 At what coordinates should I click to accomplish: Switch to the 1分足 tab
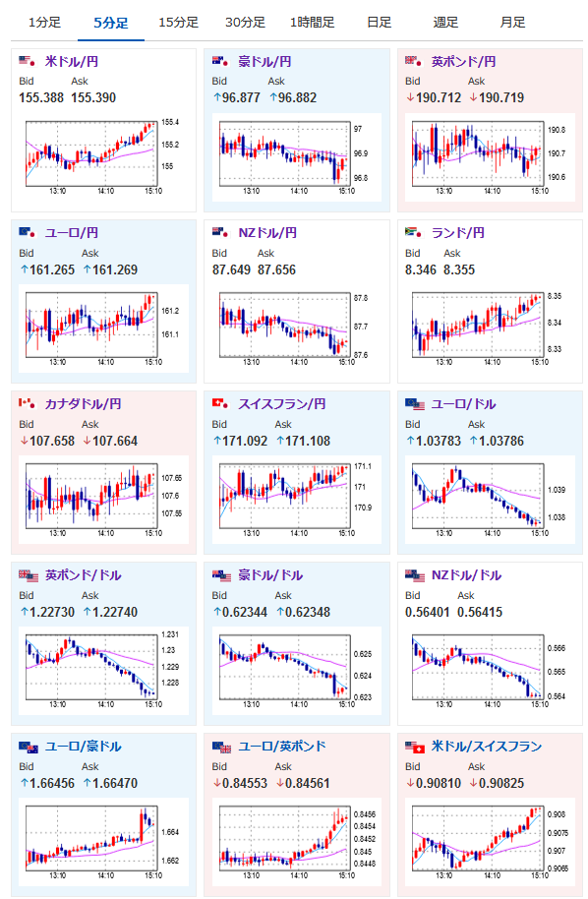pos(44,23)
